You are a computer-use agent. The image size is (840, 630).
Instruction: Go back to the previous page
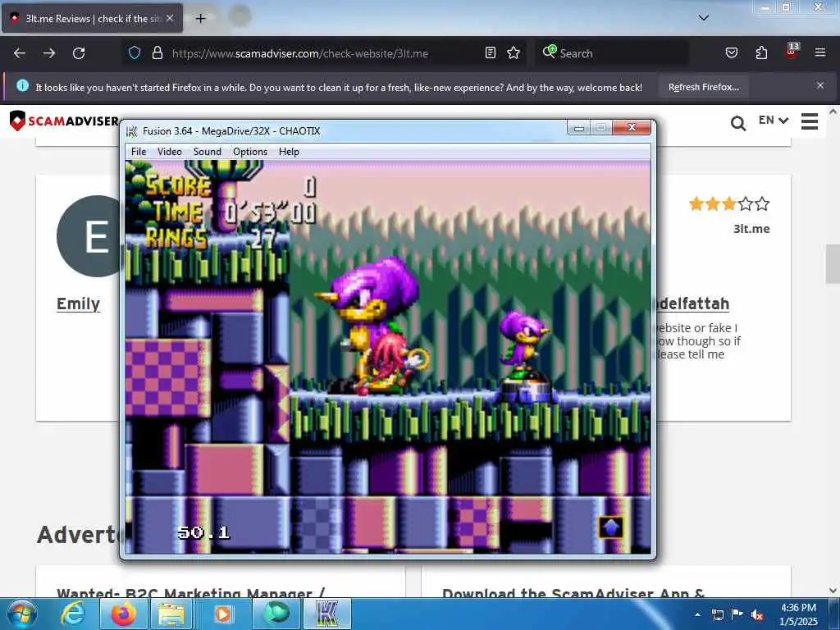pyautogui.click(x=20, y=53)
